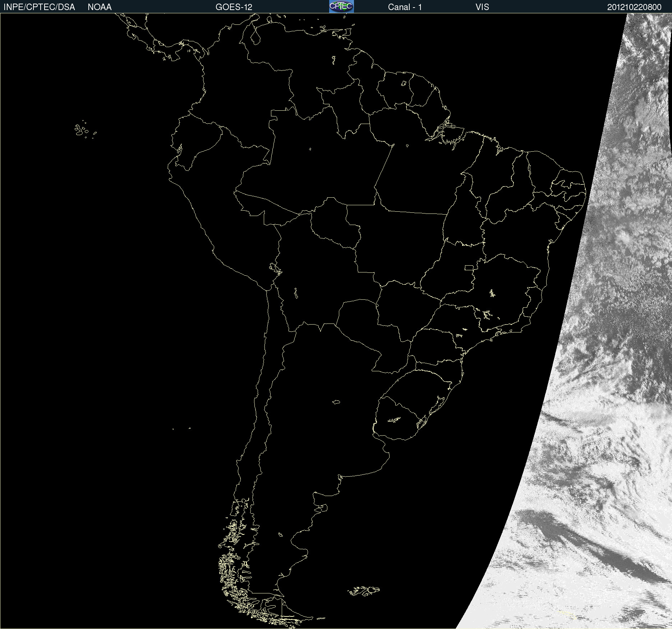Select the GOES-12 satellite label
Screen dimensions: 672x629
(234, 7)
